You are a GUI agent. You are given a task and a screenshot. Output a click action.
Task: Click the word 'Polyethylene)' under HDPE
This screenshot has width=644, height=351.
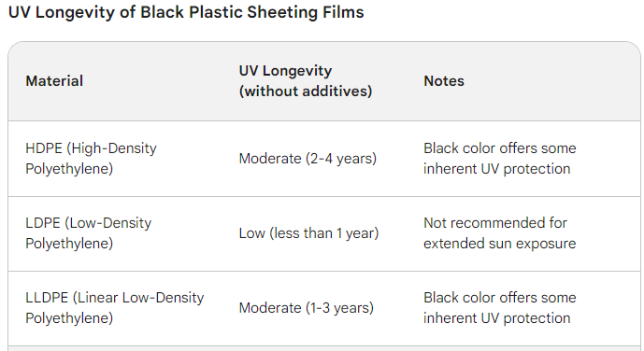click(69, 169)
